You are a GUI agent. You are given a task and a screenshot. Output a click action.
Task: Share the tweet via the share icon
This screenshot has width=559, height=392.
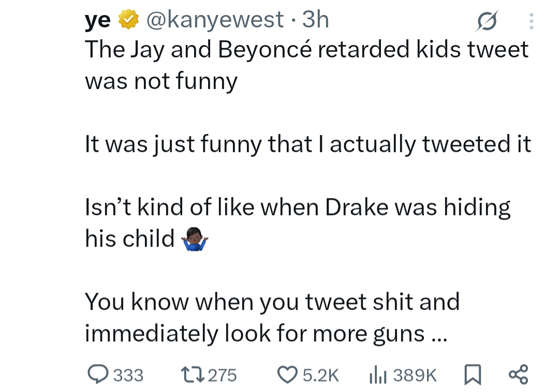coord(518,374)
